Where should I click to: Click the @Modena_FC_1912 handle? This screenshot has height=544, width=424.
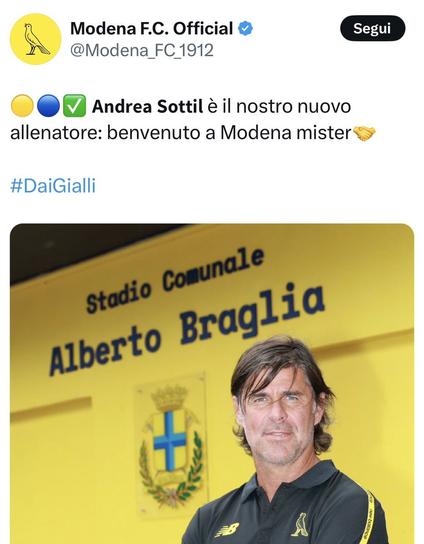(142, 51)
